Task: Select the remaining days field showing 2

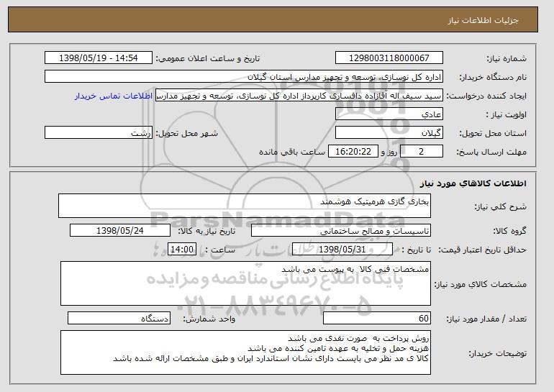Action: tap(421, 152)
